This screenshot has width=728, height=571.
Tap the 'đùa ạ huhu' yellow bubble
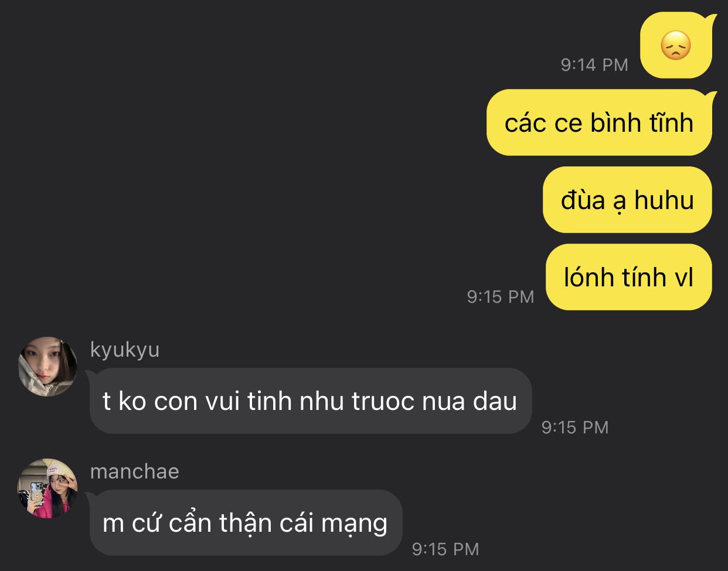(627, 200)
